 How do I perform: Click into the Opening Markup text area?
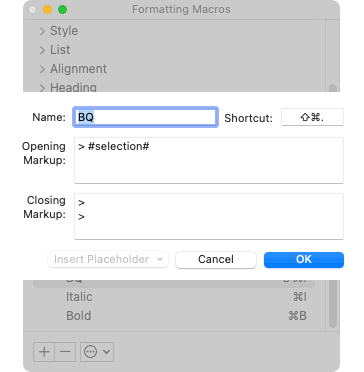coord(209,160)
